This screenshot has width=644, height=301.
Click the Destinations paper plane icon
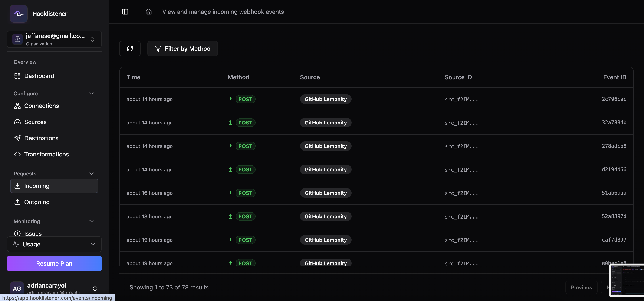point(17,138)
